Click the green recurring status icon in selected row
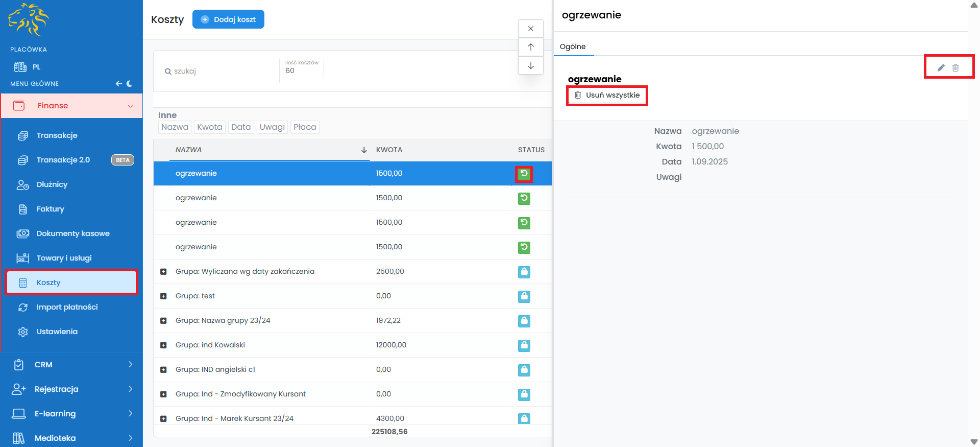This screenshot has height=447, width=980. [524, 174]
